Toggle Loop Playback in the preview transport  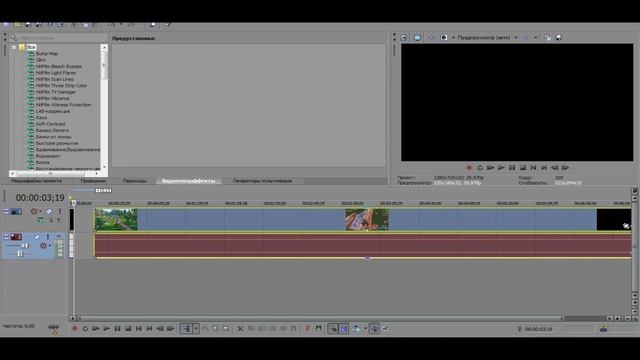(480, 167)
